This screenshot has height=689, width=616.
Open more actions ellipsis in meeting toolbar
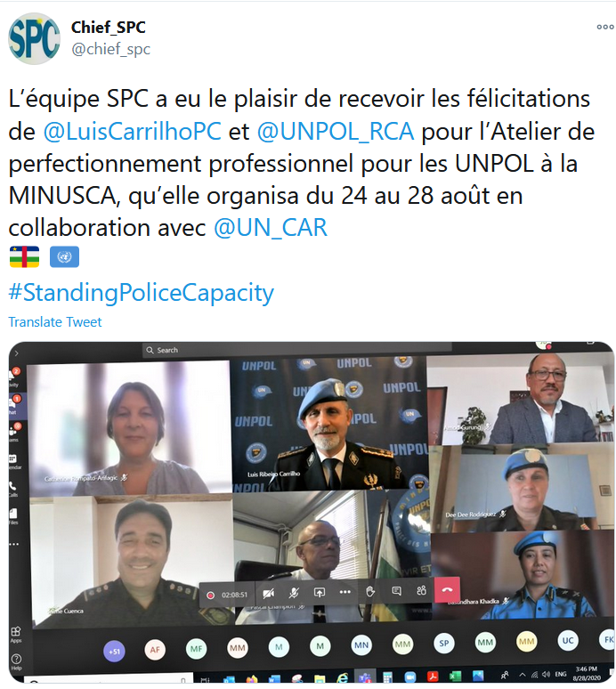[x=344, y=592]
